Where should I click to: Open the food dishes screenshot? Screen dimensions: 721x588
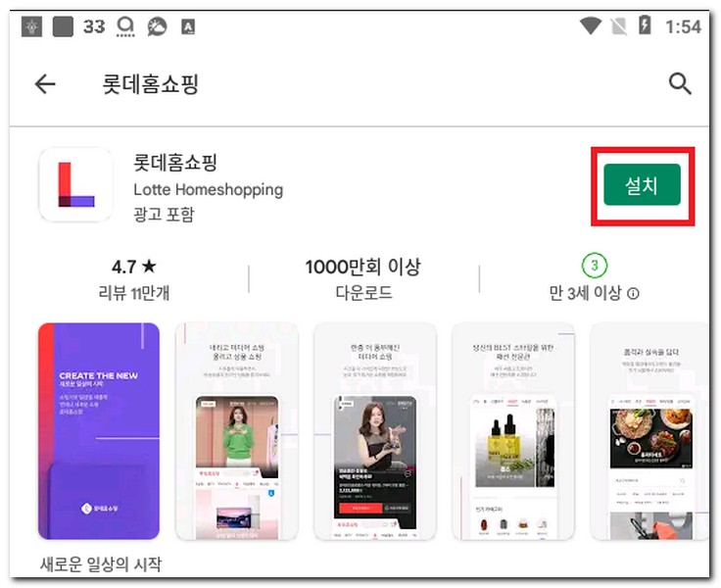click(649, 431)
